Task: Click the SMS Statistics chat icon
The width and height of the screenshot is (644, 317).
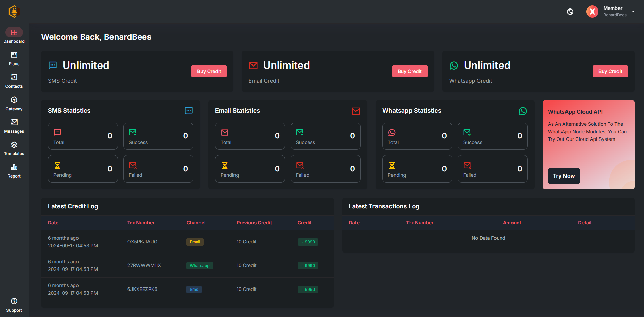Action: (x=189, y=111)
